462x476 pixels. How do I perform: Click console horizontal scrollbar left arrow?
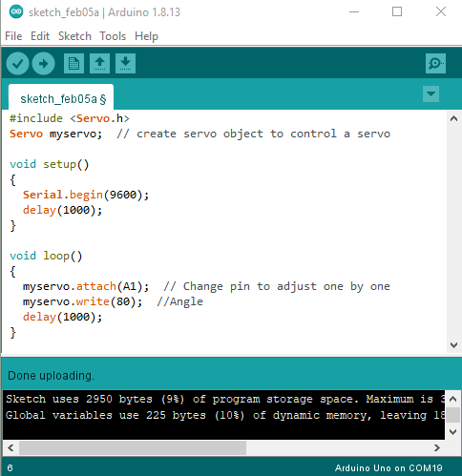click(10, 447)
